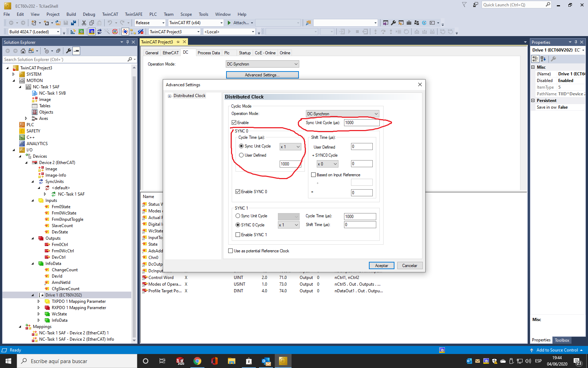Click the Reload Devices arrows icon
Screen dimensions: 588x368
tap(99, 32)
